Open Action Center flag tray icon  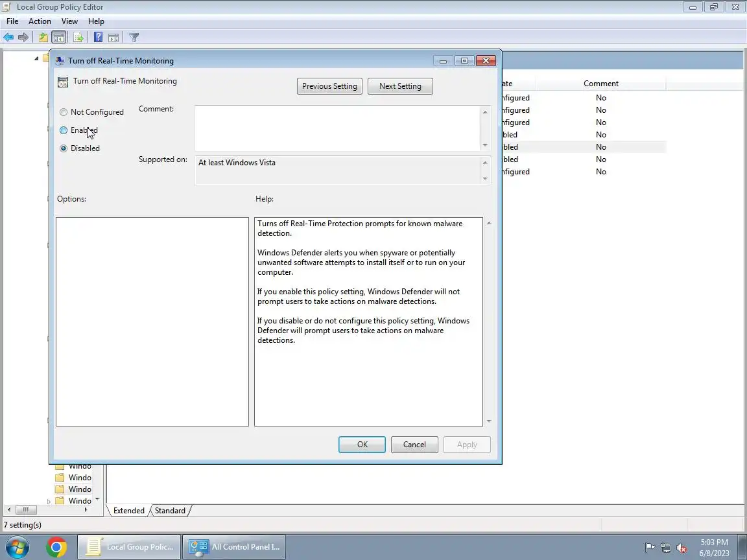(650, 548)
